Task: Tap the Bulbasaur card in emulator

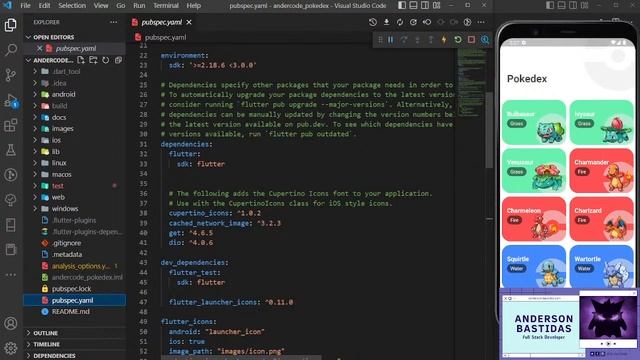Action: pos(533,122)
